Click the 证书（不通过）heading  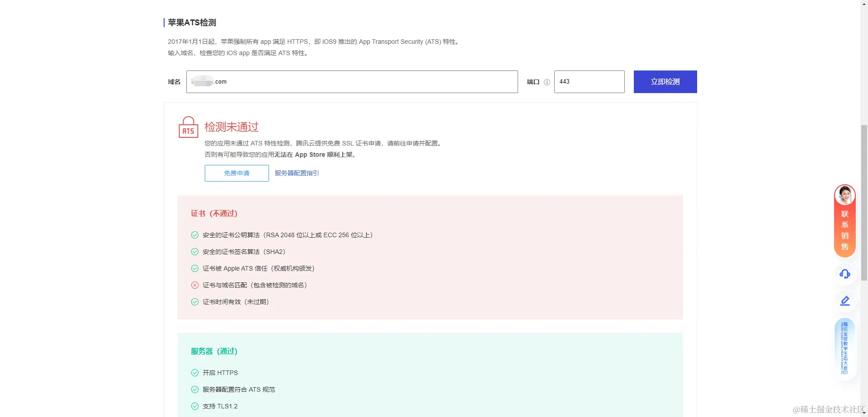point(214,213)
